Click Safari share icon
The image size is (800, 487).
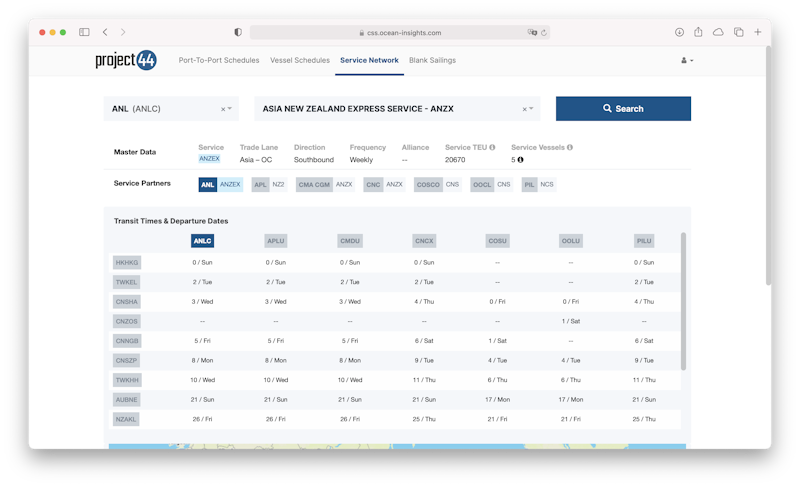(x=699, y=32)
